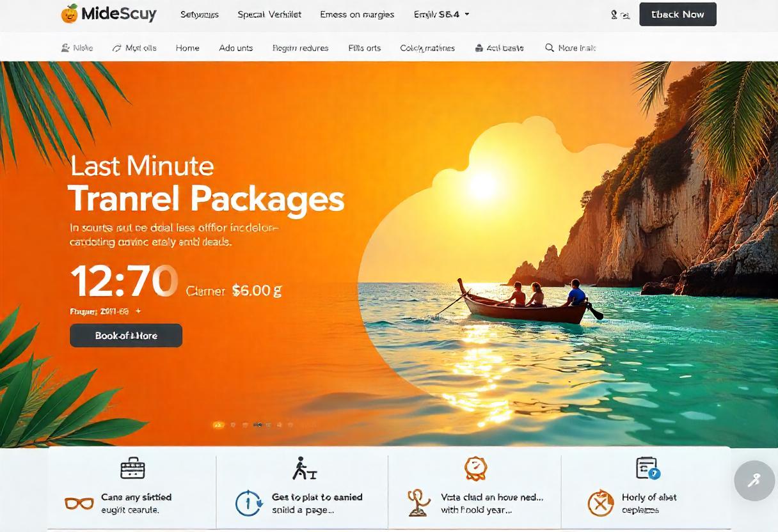
Task: Open Ado unts in secondary navigation
Action: point(235,48)
